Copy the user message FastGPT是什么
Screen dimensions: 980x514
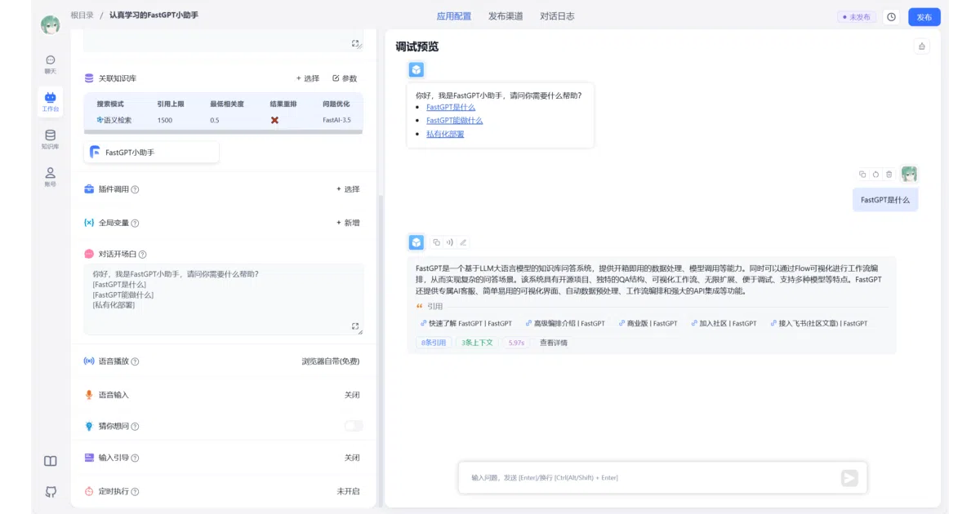tap(862, 174)
